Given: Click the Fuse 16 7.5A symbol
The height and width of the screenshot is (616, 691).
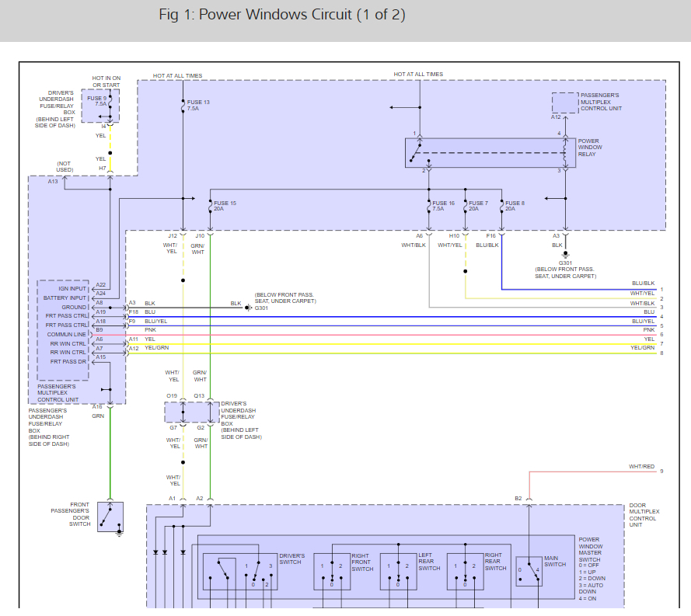Looking at the screenshot, I should click(428, 206).
